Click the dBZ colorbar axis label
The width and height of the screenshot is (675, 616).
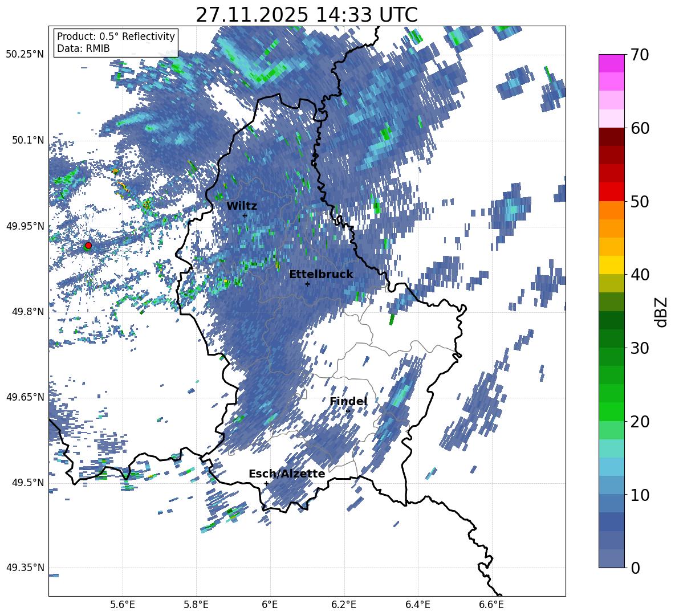tap(662, 312)
